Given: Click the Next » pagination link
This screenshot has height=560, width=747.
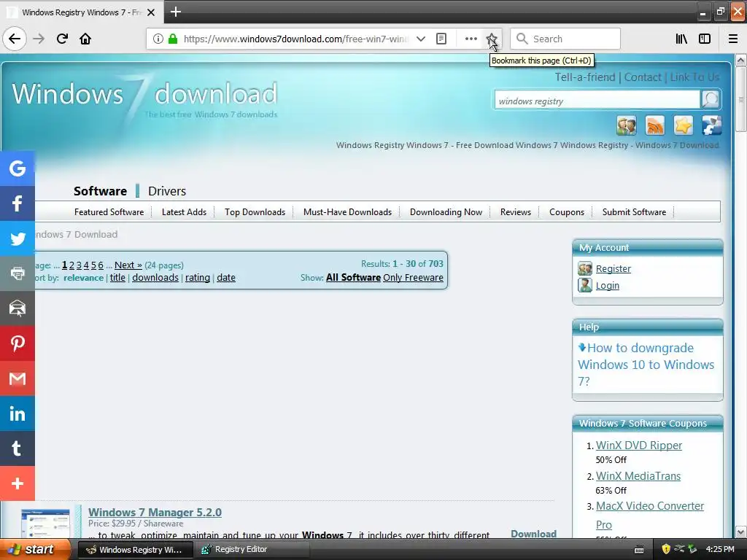Looking at the screenshot, I should click(x=128, y=265).
